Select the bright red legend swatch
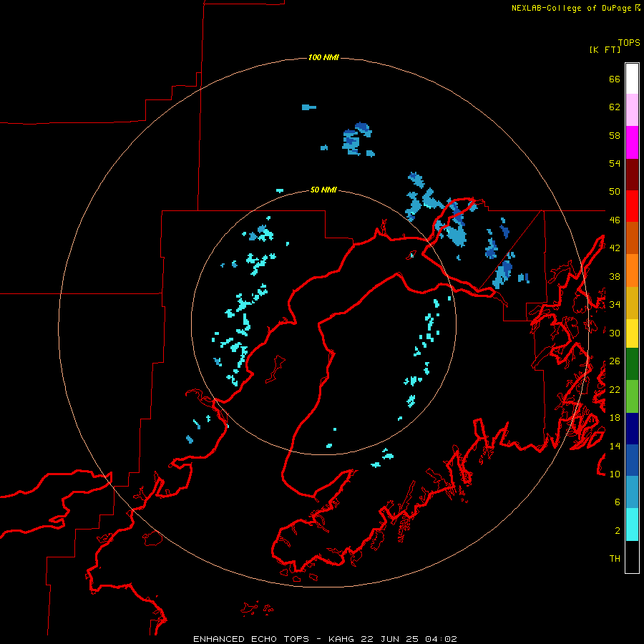 pos(632,206)
